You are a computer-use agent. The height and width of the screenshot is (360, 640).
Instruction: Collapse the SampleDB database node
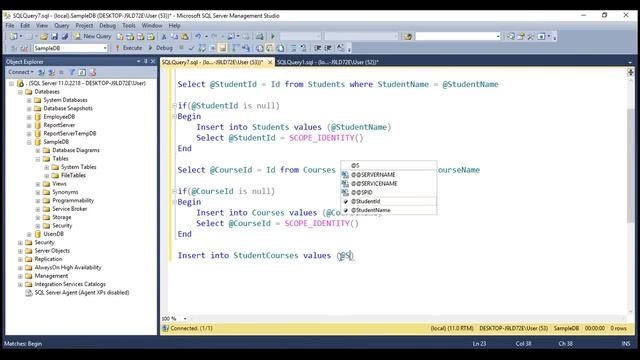[x=29, y=142]
